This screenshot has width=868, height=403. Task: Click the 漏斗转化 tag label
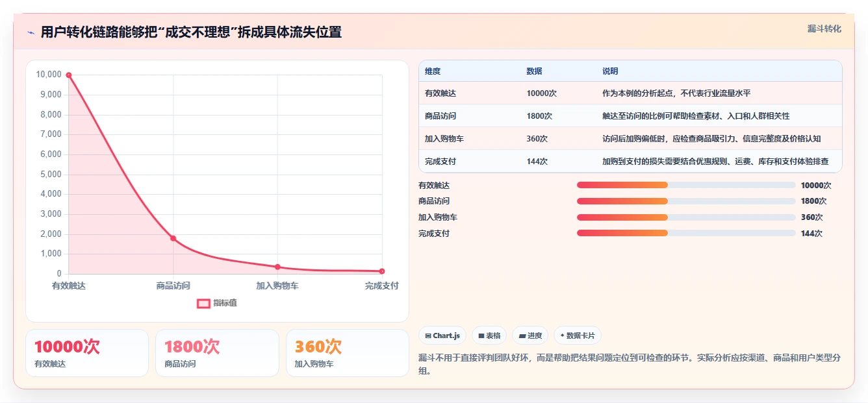[824, 29]
